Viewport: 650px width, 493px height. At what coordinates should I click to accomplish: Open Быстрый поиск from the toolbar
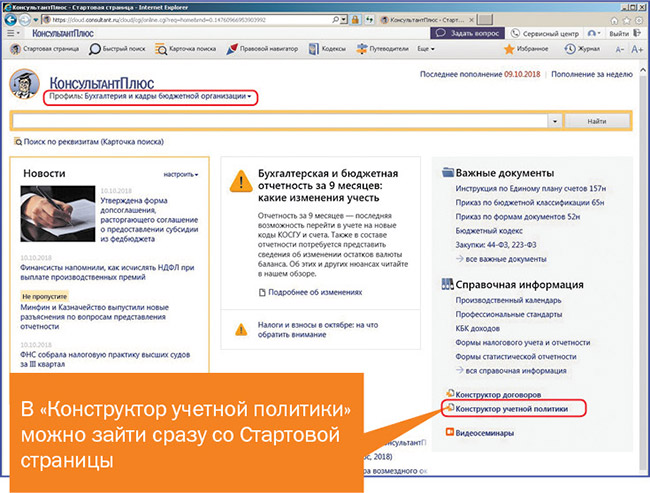pos(117,49)
